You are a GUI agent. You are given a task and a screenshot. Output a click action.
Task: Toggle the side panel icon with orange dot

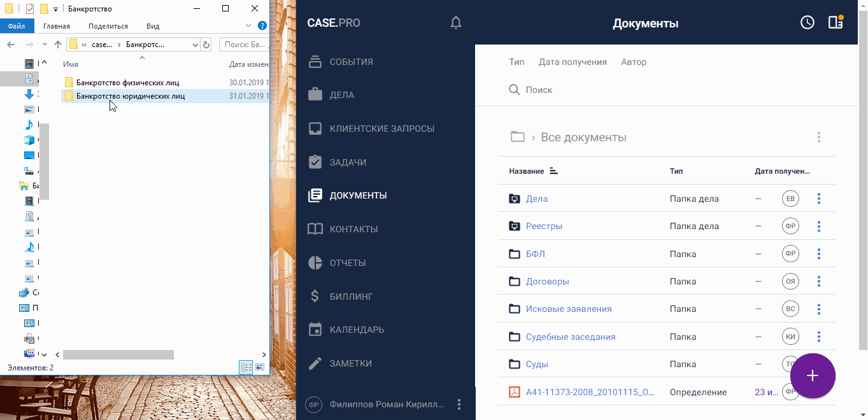coord(836,22)
